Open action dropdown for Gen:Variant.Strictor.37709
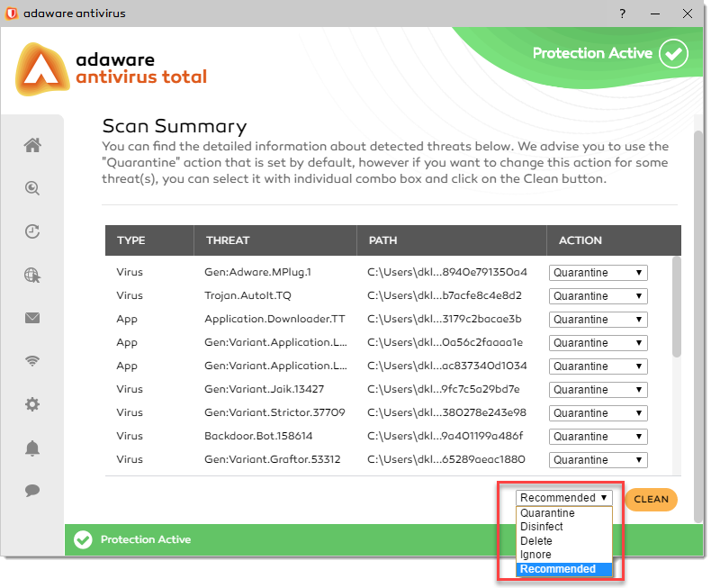Viewport: 711px width, 588px height. (598, 413)
